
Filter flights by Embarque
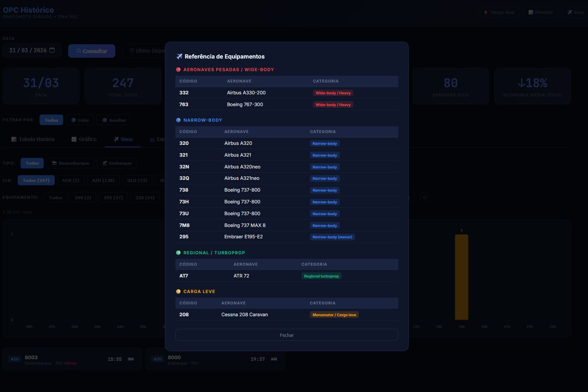117,163
